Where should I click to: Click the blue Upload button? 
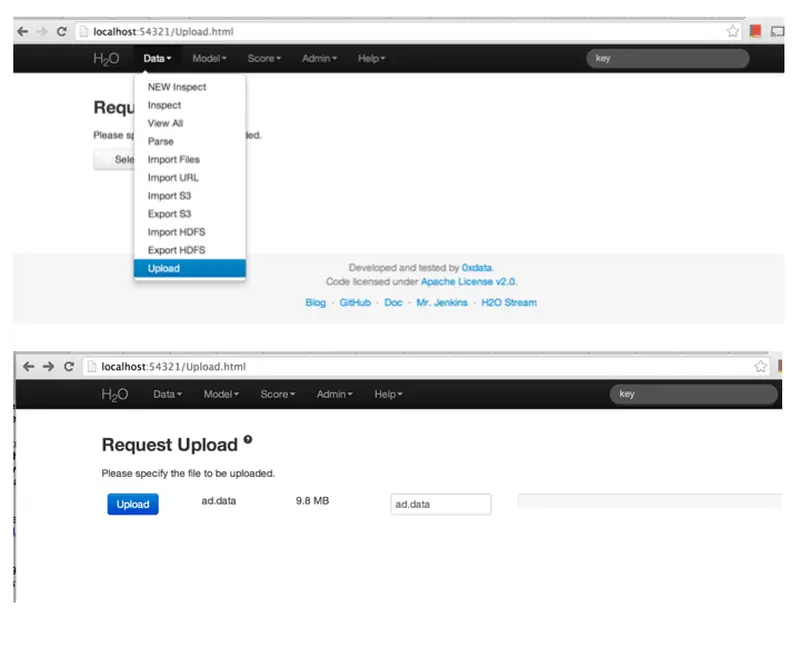pyautogui.click(x=133, y=504)
